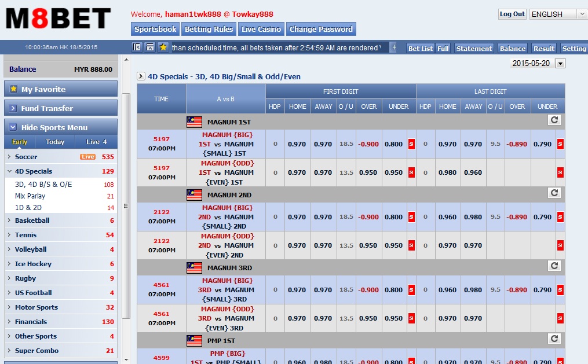Click sidebar scrollbar down arrow
Image resolution: width=588 pixels, height=364 pixels.
click(126, 360)
